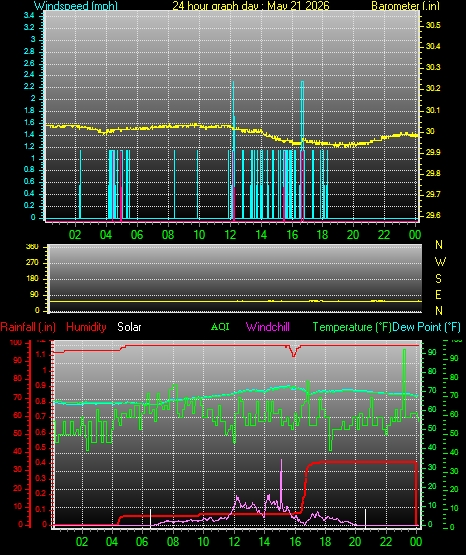Click the 30.2 barometer axis value

pyautogui.click(x=433, y=88)
